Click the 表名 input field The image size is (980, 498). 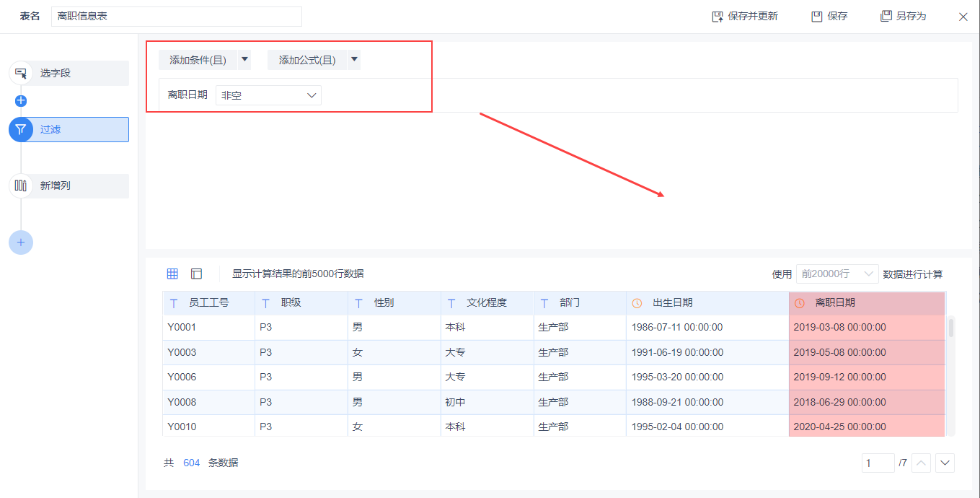pyautogui.click(x=177, y=16)
